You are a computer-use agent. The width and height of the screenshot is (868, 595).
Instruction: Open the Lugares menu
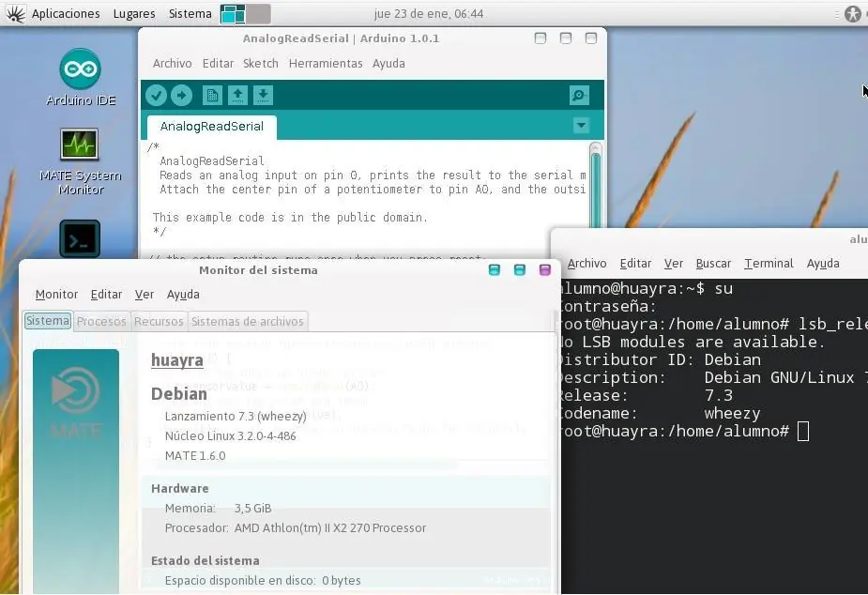click(134, 14)
